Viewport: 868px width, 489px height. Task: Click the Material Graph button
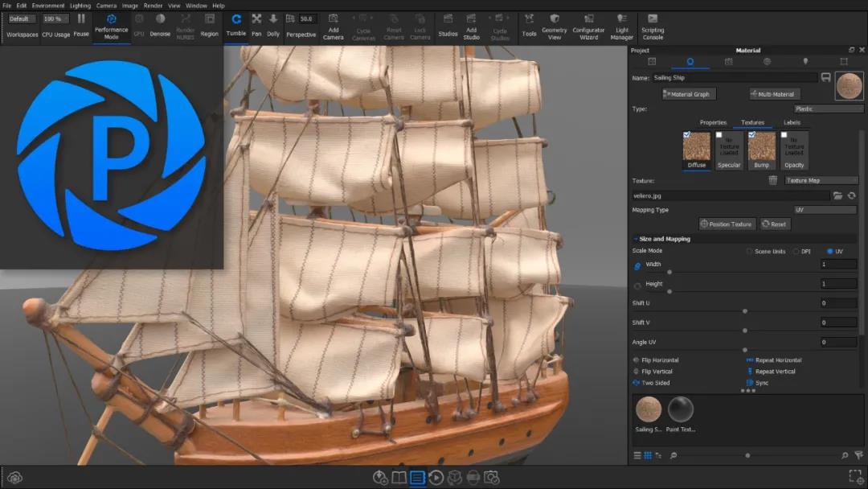point(687,94)
